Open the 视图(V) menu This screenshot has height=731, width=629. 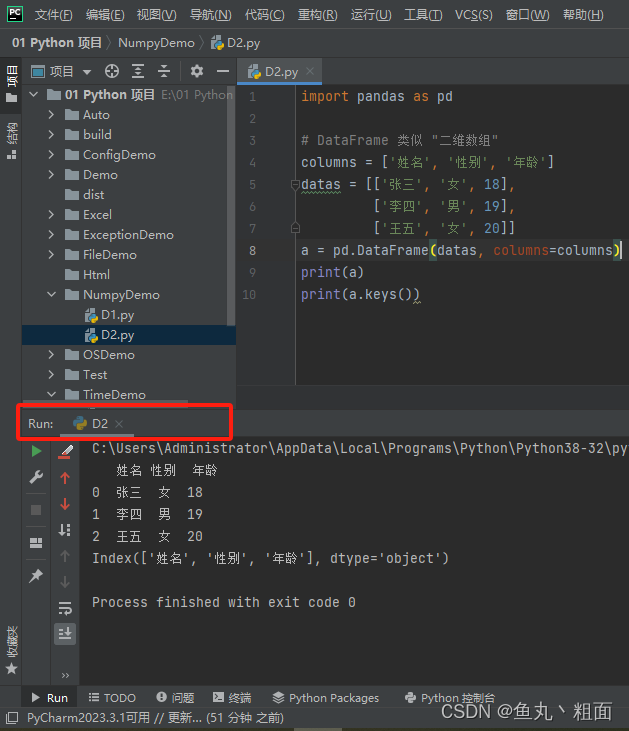pos(156,15)
